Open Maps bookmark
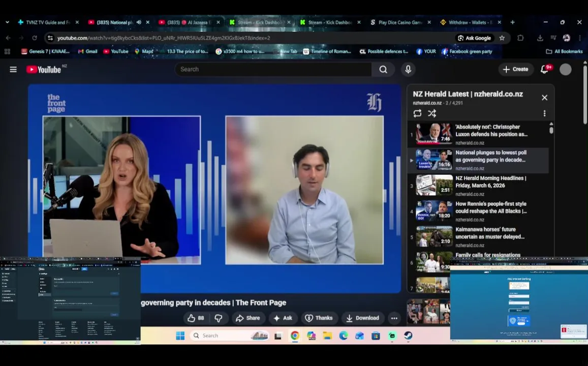 coord(144,51)
